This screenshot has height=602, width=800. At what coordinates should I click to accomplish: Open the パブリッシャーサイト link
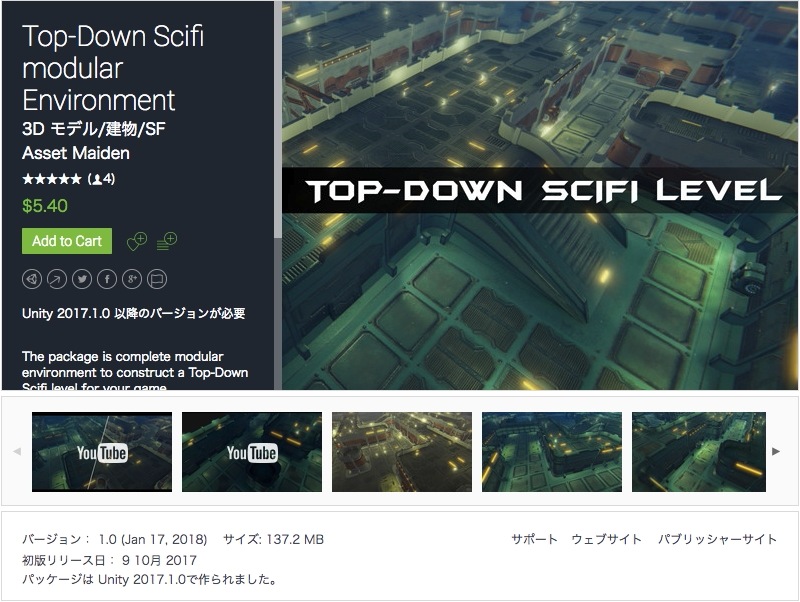pos(717,539)
